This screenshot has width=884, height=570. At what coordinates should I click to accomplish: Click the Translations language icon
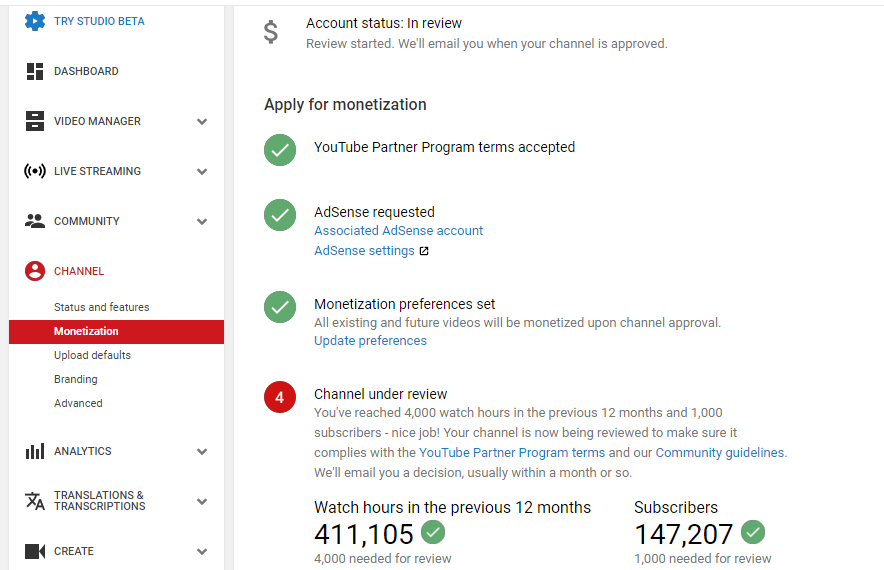coord(34,501)
